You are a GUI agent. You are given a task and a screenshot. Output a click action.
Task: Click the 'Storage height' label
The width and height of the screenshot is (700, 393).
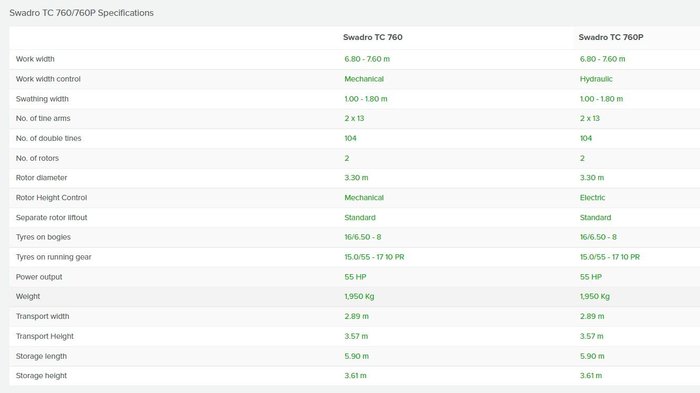pyautogui.click(x=41, y=376)
